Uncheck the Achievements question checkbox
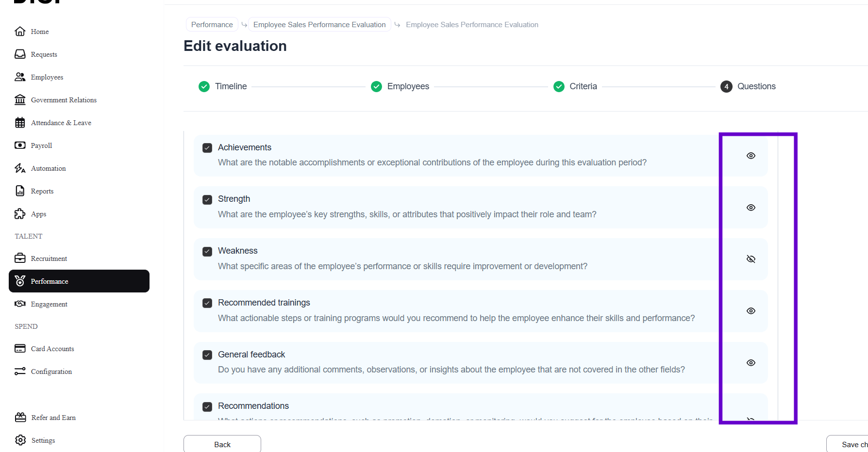 (207, 148)
